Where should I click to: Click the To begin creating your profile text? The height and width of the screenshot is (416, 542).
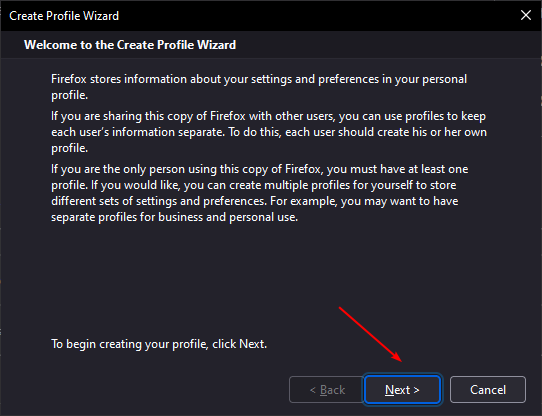(159, 344)
